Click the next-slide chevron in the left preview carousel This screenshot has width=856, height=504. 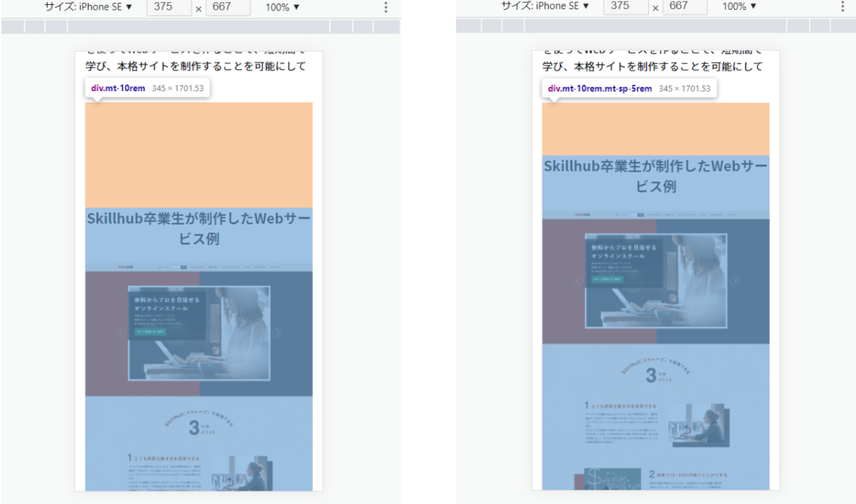point(277,332)
